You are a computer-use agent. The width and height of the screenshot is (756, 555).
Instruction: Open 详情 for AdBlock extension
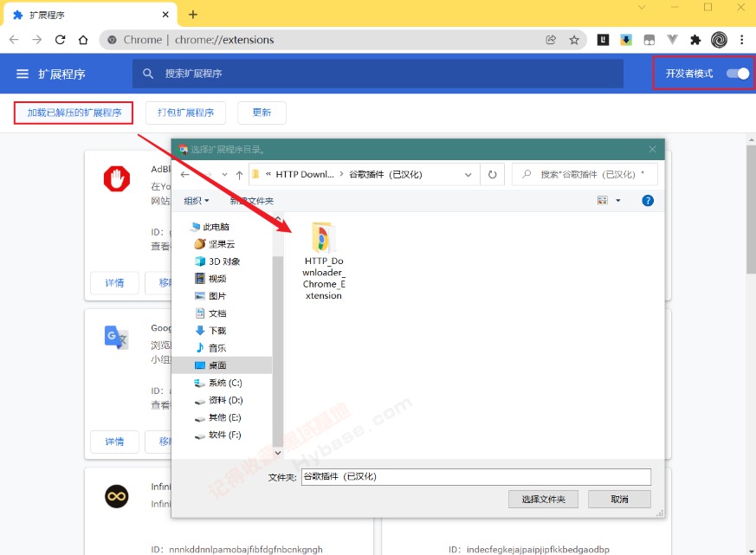[114, 283]
